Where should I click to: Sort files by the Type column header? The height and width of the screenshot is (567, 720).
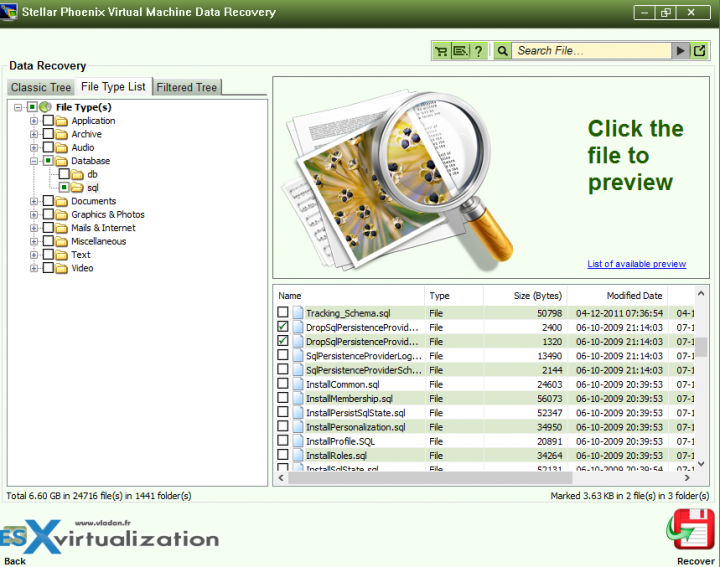(454, 296)
